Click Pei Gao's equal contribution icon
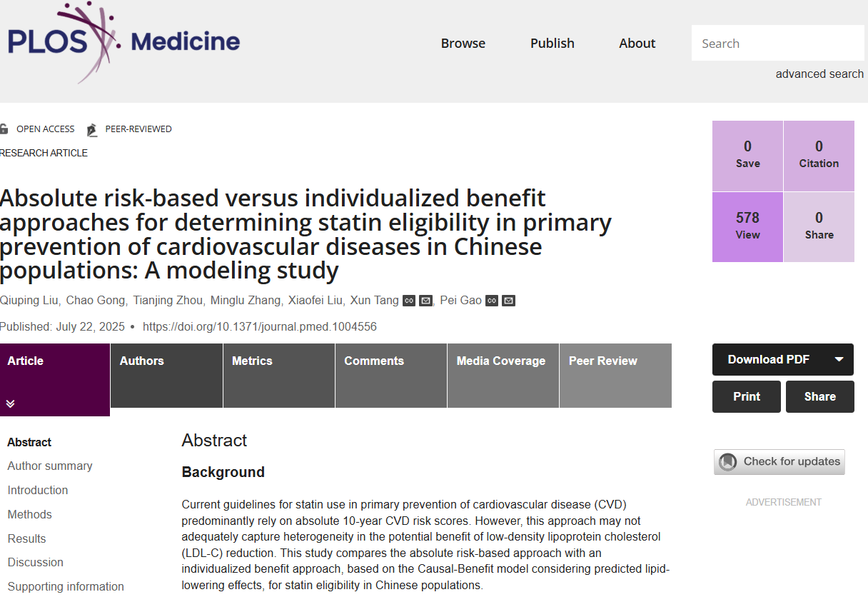The height and width of the screenshot is (597, 868). pos(492,301)
